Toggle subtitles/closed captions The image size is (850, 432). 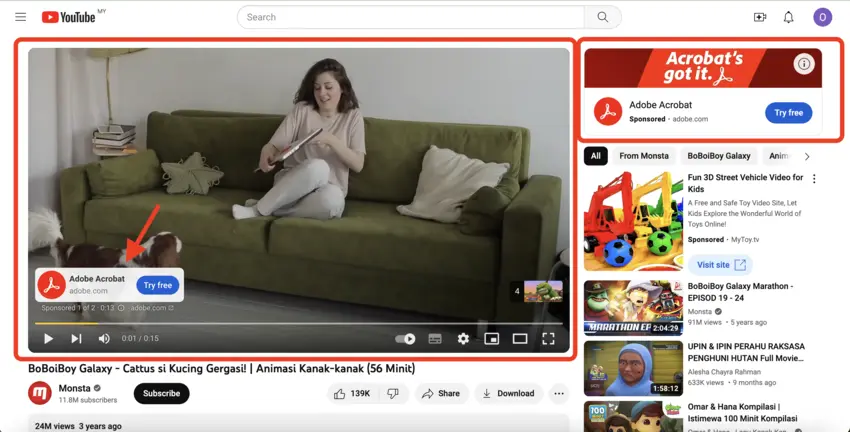pyautogui.click(x=435, y=339)
